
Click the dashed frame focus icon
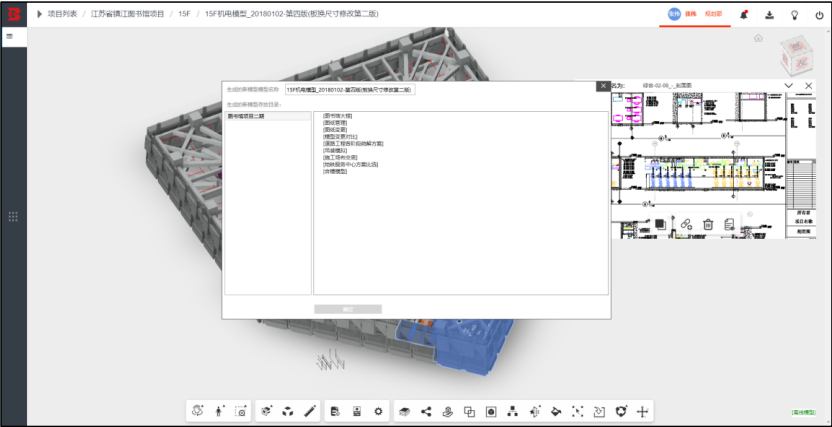point(577,411)
